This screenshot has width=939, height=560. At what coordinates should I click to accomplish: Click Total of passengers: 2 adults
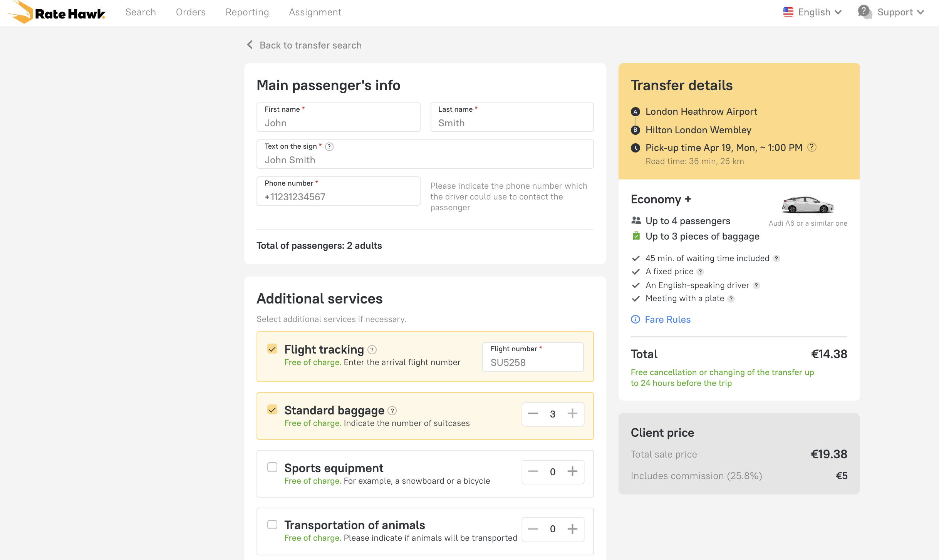click(319, 246)
